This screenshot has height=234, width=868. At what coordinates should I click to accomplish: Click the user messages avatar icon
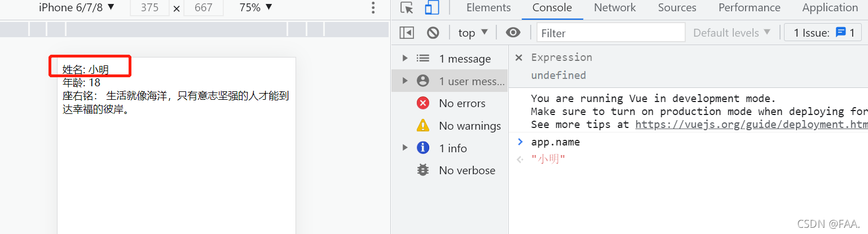click(x=423, y=81)
